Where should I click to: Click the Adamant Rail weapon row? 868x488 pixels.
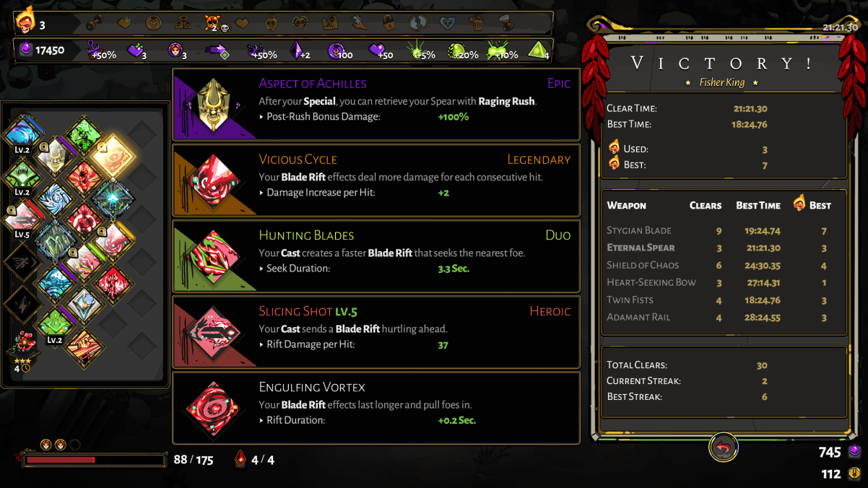pos(724,318)
